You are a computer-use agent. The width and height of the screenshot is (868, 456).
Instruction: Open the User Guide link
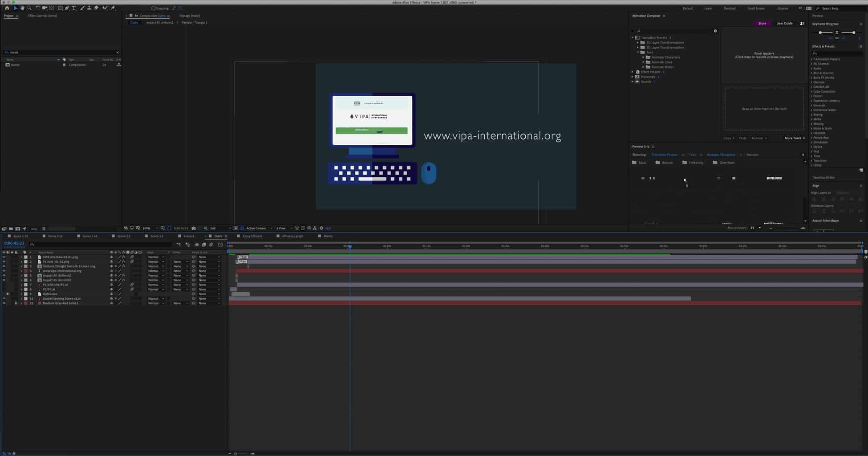(784, 23)
